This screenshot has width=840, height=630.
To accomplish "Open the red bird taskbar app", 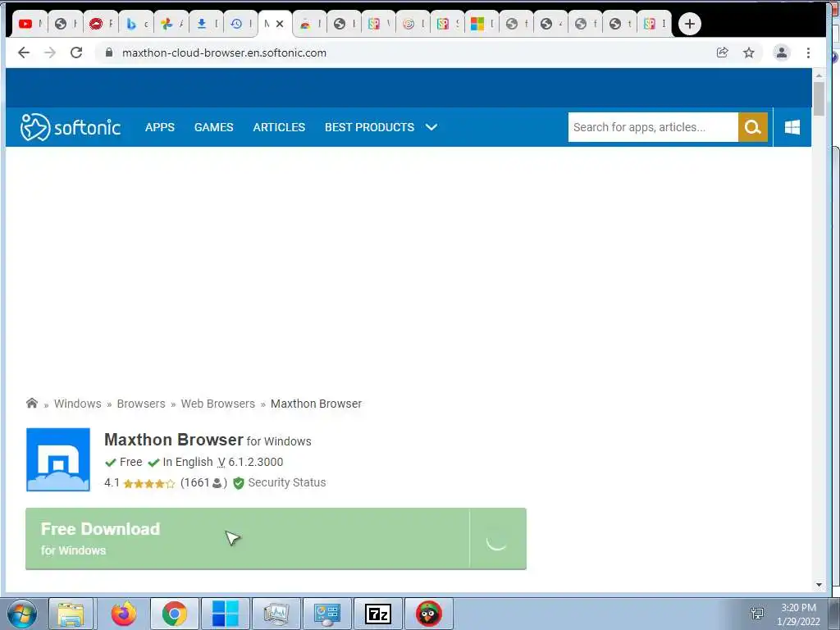I will coord(429,614).
